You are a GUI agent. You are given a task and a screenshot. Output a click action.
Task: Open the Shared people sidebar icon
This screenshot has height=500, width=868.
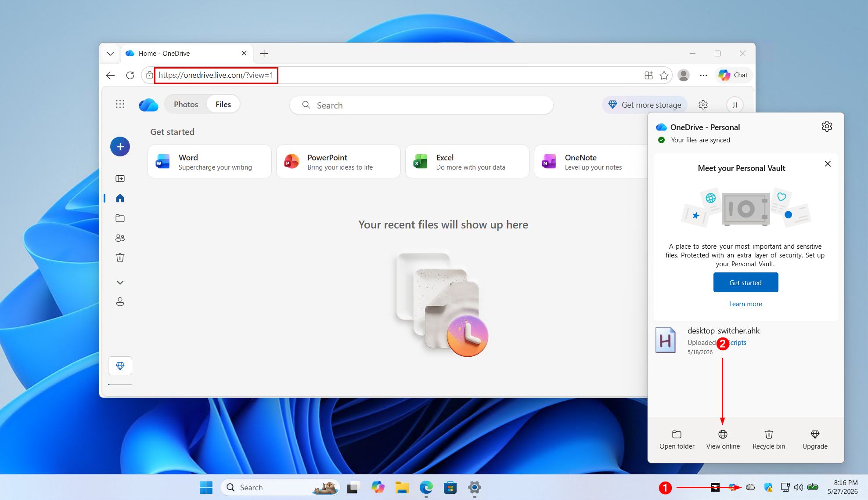(x=120, y=238)
